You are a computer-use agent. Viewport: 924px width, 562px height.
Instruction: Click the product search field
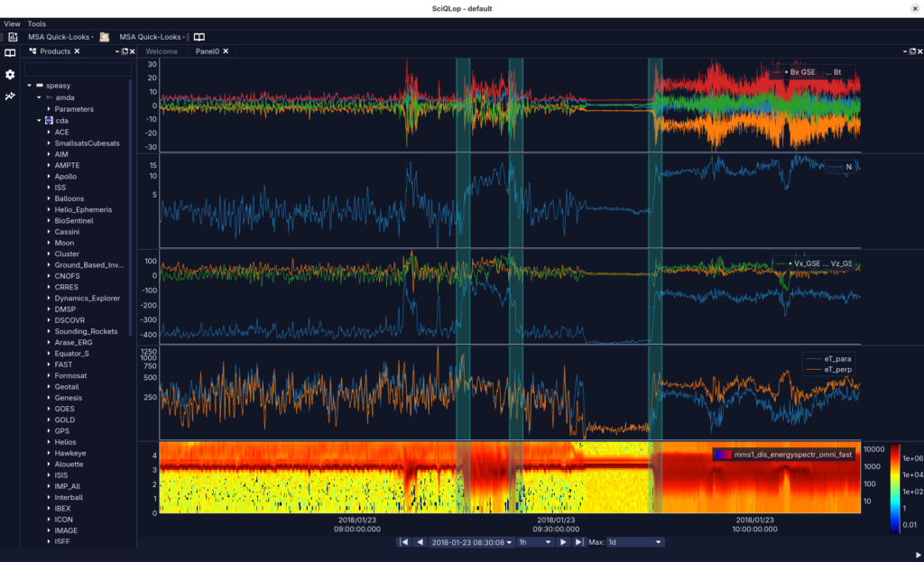[78, 69]
